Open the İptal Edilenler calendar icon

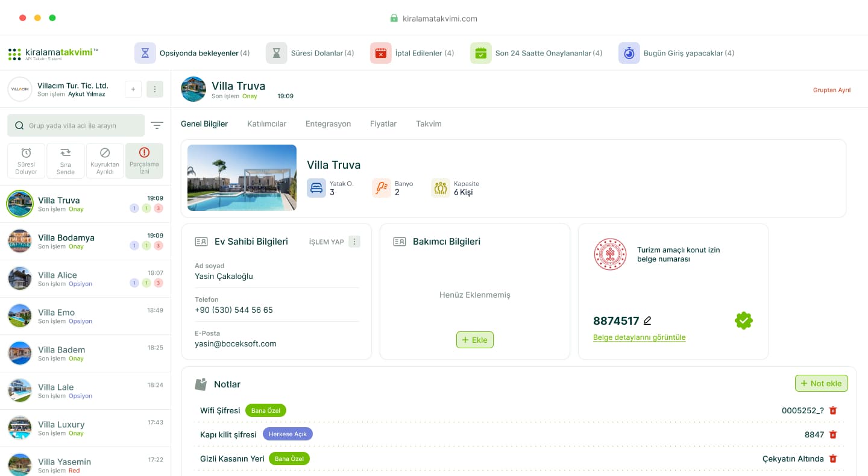pos(380,53)
